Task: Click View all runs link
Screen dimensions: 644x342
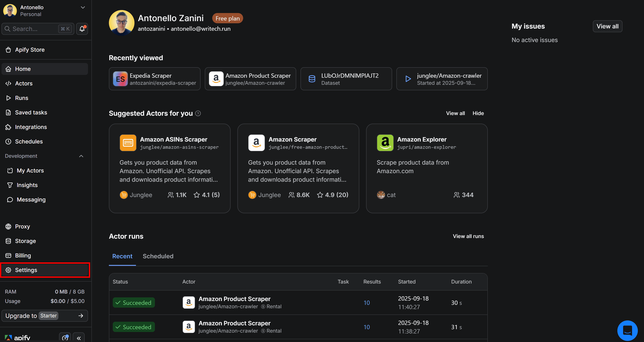Action: (468, 236)
